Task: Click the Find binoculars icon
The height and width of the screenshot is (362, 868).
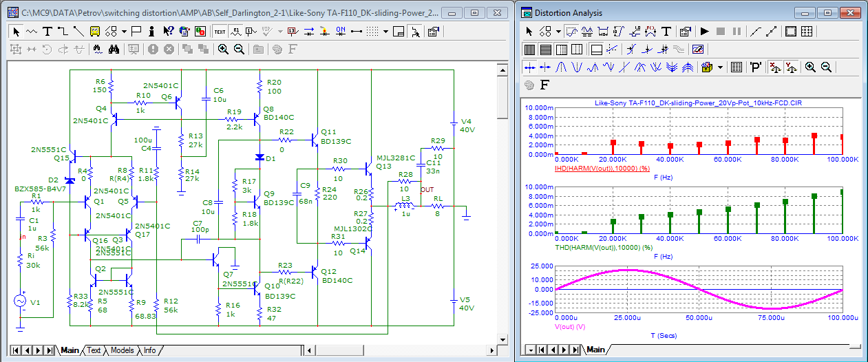Action: click(x=114, y=49)
